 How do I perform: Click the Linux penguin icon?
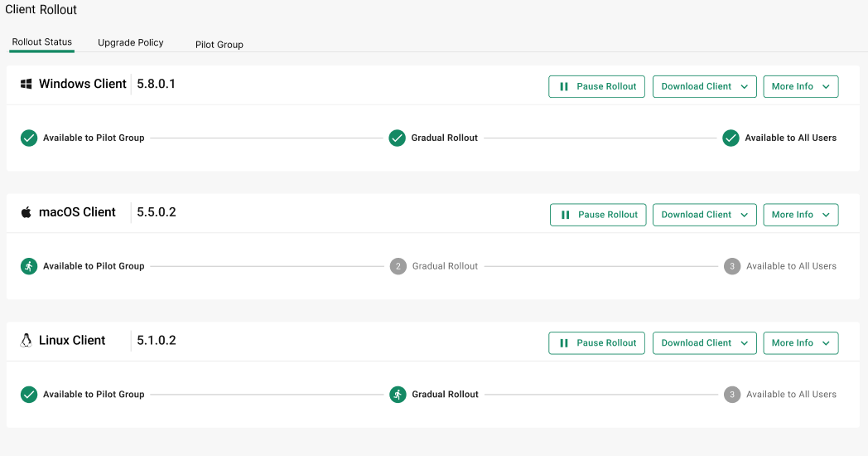pos(27,341)
